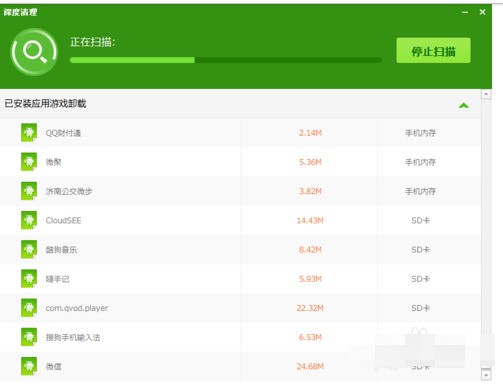Click the Android icon for 搜狗手机输入法

(x=29, y=337)
